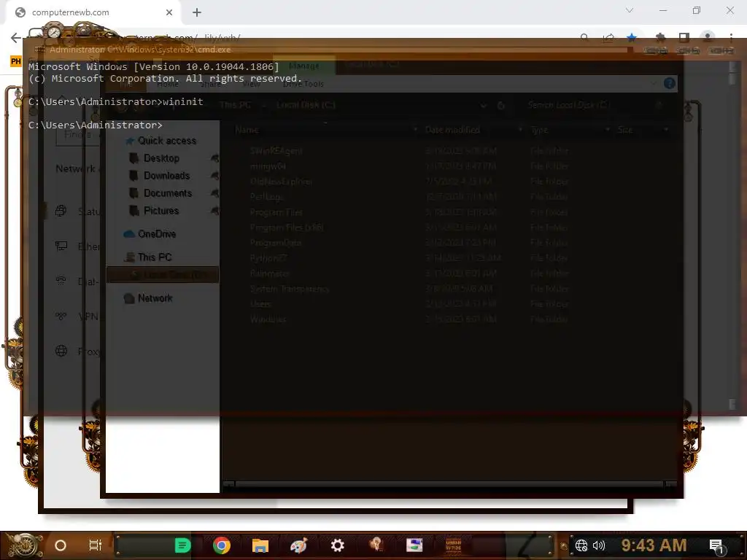
Task: Open Explorer Manage ribbon tab
Action: (x=304, y=66)
